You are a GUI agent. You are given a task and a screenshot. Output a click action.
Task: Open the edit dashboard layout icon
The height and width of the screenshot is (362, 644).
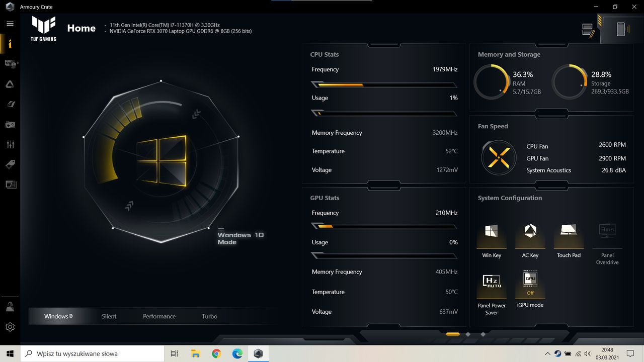point(588,30)
